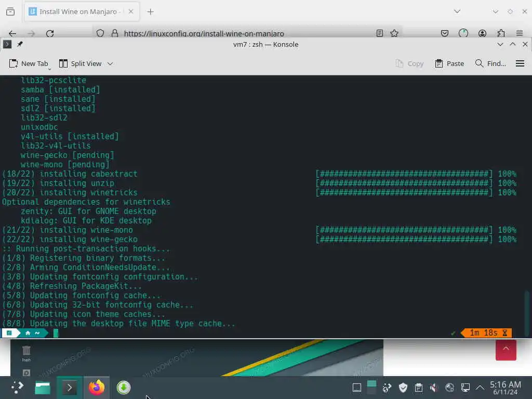
Task: Click 'kdialog: GUI for KDE desktop' line
Action: tap(86, 220)
